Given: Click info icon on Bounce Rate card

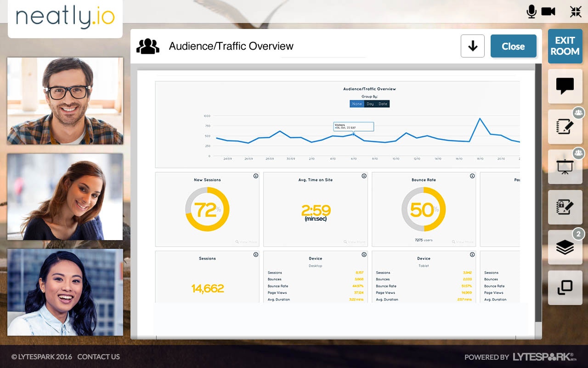Looking at the screenshot, I should 472,176.
